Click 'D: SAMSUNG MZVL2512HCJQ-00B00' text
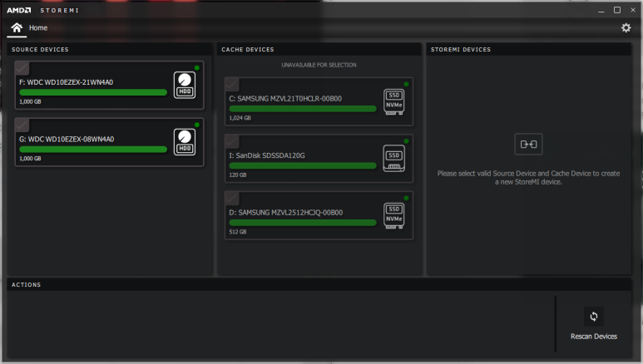 coord(286,213)
